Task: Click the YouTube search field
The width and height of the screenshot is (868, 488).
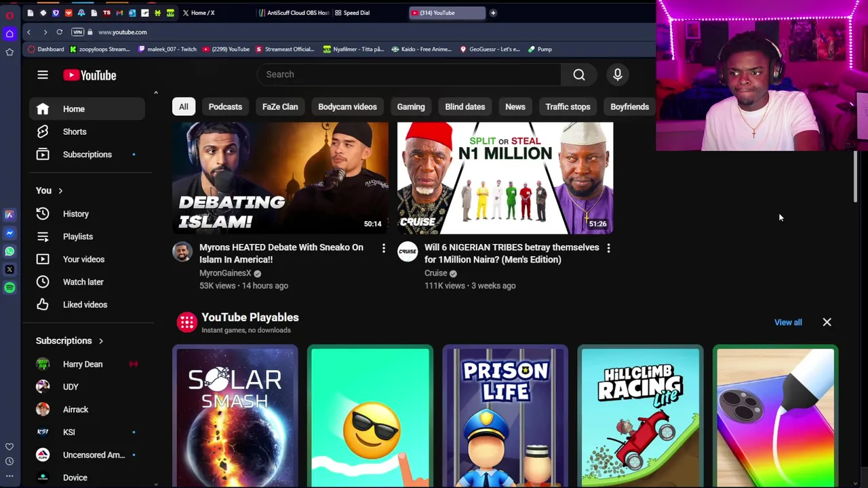Action: click(x=409, y=75)
